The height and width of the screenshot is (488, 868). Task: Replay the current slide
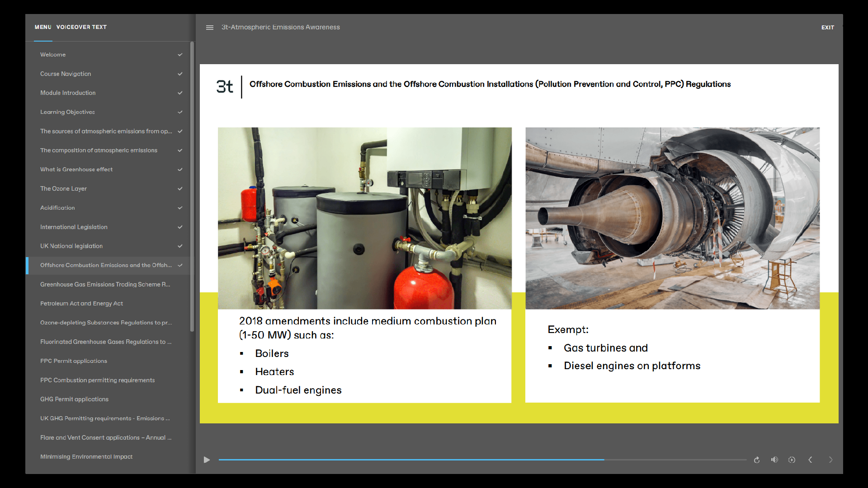pos(757,460)
